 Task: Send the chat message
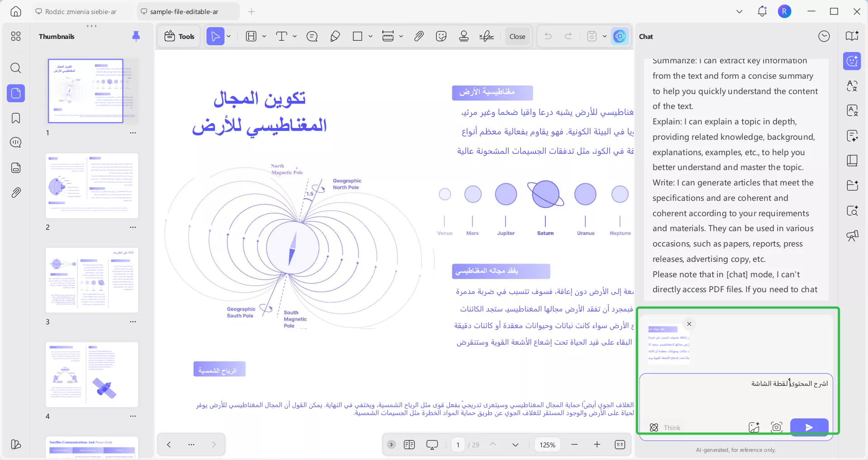809,427
